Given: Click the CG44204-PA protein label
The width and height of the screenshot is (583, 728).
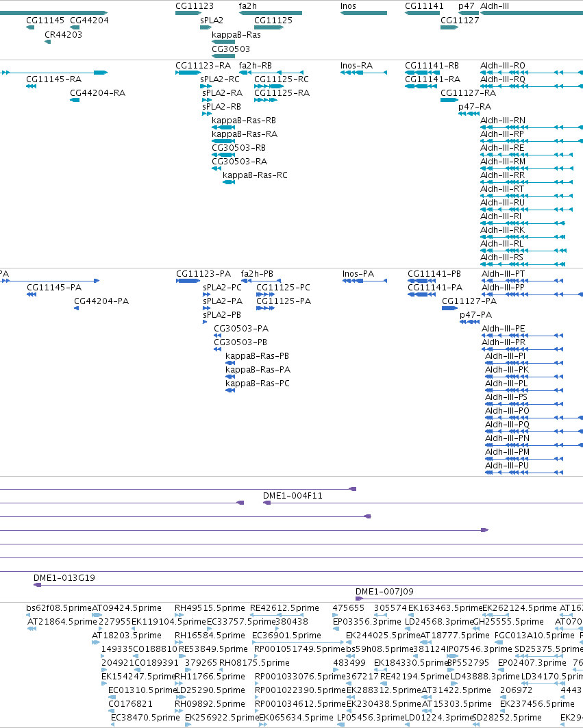Looking at the screenshot, I should pyautogui.click(x=101, y=301).
